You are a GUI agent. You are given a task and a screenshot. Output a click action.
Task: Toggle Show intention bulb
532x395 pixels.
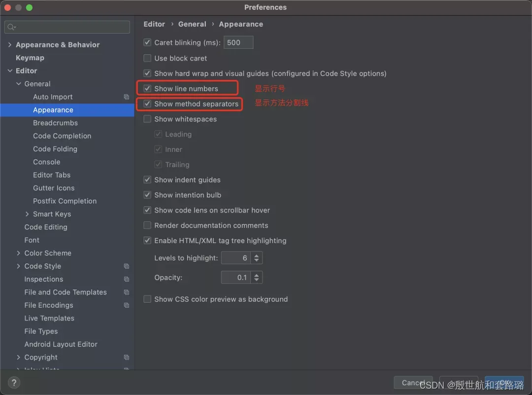coord(147,195)
